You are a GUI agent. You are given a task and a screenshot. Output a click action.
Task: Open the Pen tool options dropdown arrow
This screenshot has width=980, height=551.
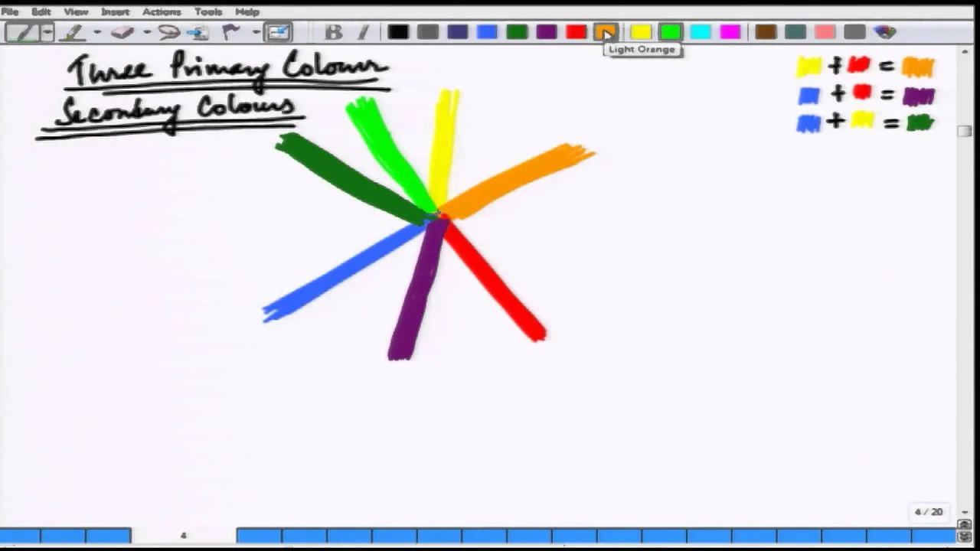[x=48, y=32]
